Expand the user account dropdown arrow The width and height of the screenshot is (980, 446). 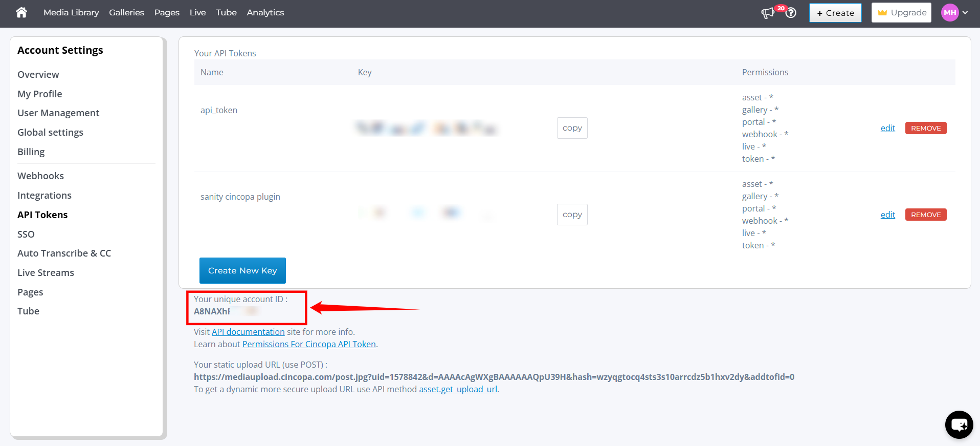pyautogui.click(x=965, y=13)
